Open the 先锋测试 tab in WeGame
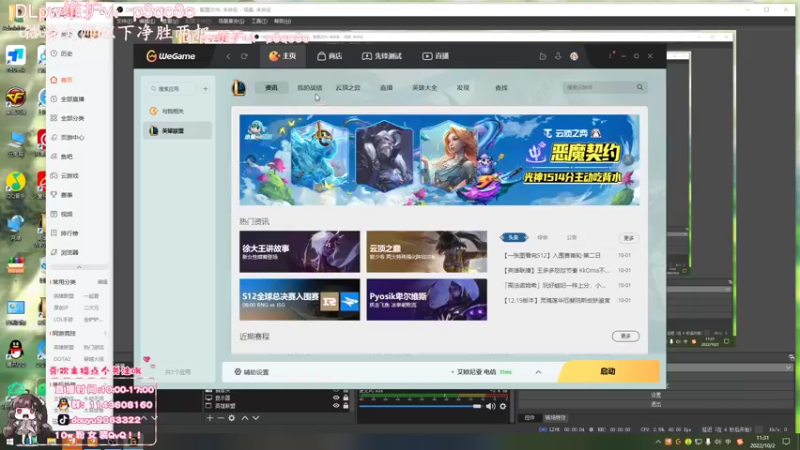 [382, 56]
